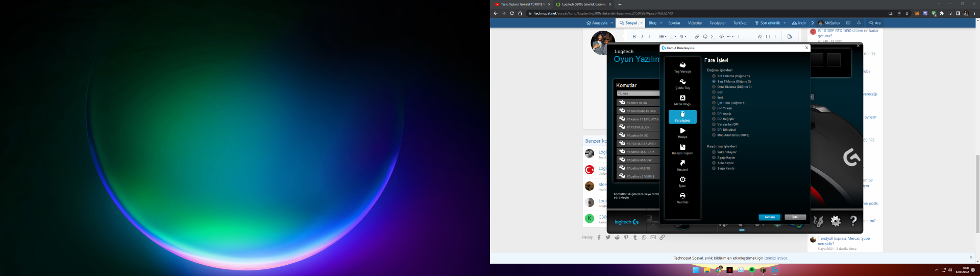Show hidden system tray icons chevron
Image resolution: width=980 pixels, height=276 pixels.
pyautogui.click(x=936, y=270)
